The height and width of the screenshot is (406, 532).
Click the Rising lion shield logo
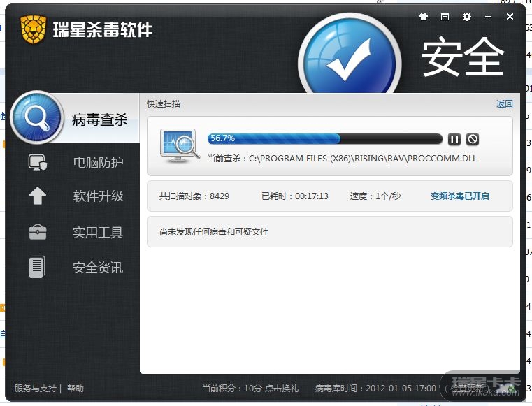(34, 29)
